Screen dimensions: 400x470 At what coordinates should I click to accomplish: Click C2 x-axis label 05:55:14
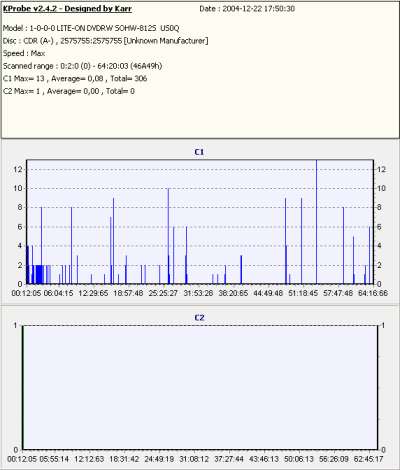(54, 459)
